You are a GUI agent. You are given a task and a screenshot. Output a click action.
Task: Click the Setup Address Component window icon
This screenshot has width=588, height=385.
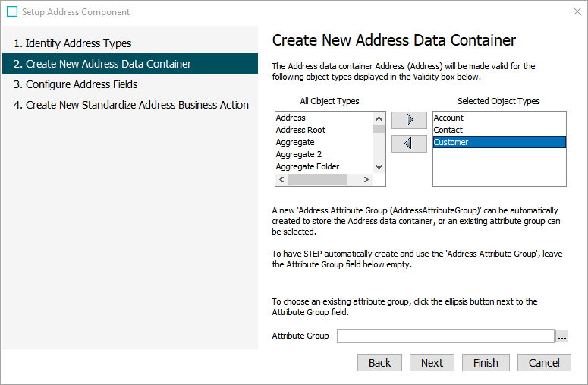(x=12, y=12)
